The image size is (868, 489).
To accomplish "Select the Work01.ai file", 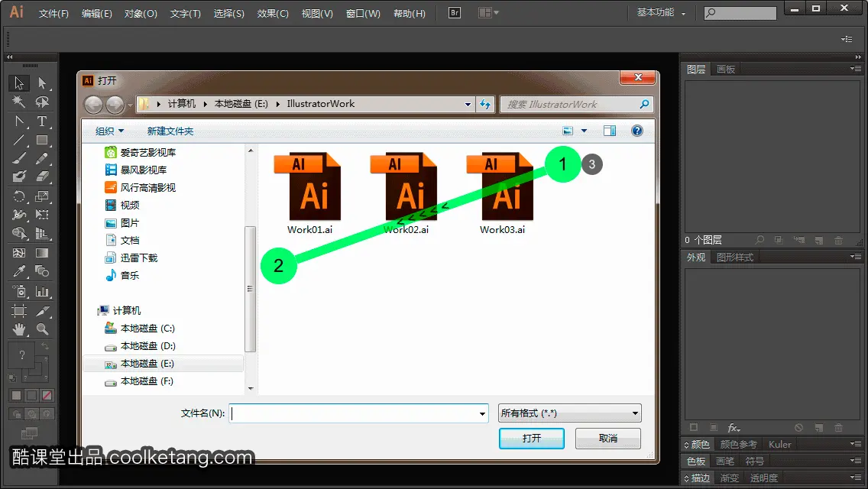I will 309,193.
